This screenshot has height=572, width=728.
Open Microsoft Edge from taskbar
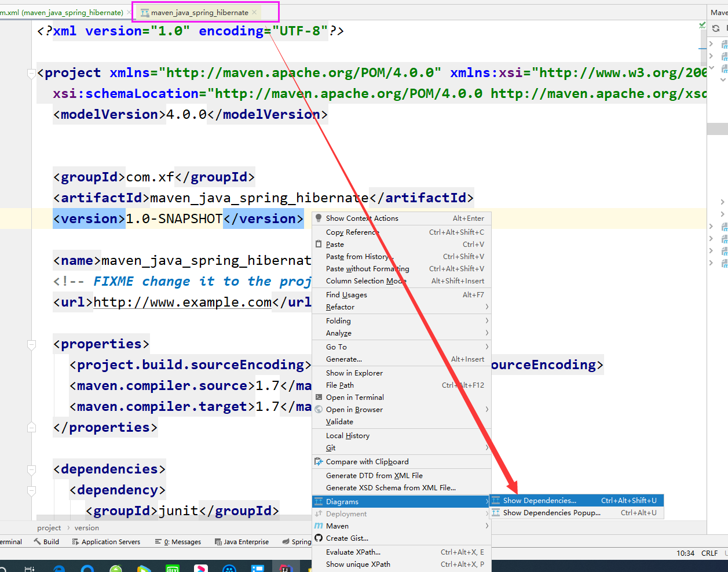pyautogui.click(x=58, y=569)
